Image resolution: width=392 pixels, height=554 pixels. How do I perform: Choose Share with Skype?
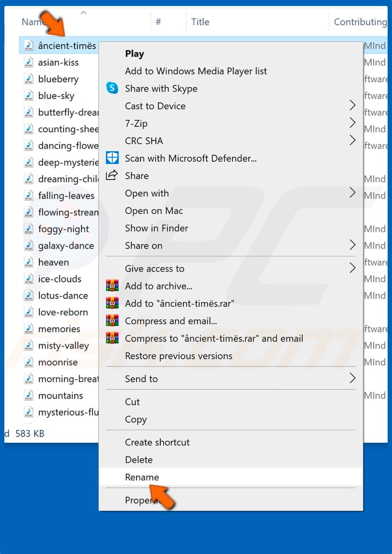point(231,88)
